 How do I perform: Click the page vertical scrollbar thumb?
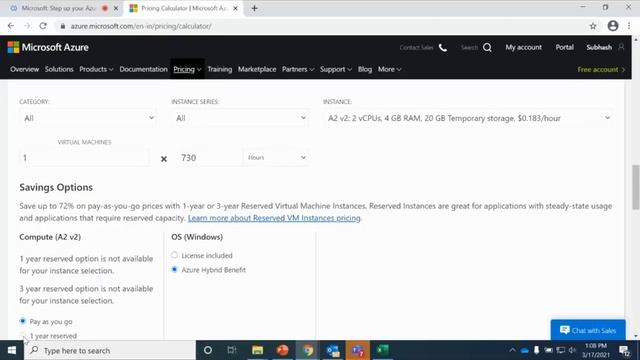(x=636, y=187)
